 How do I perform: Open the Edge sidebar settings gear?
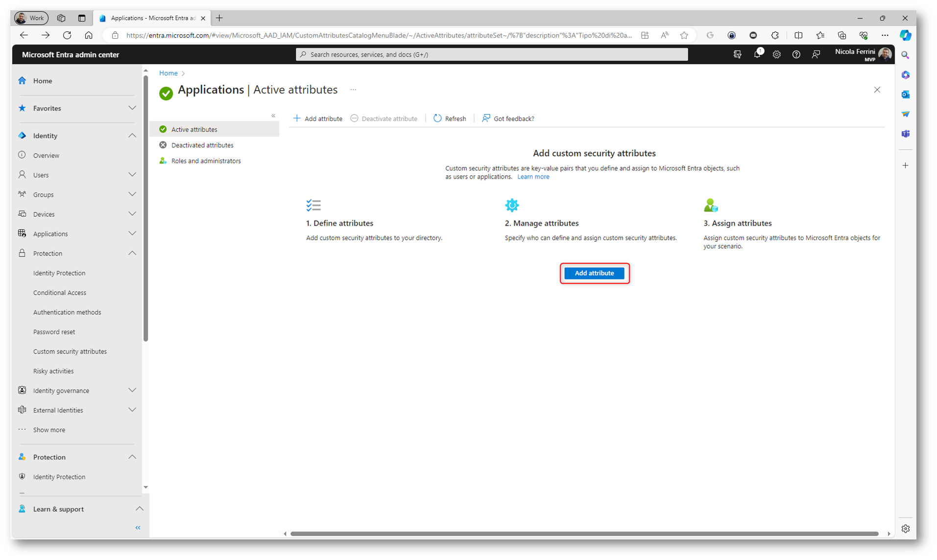click(x=906, y=529)
